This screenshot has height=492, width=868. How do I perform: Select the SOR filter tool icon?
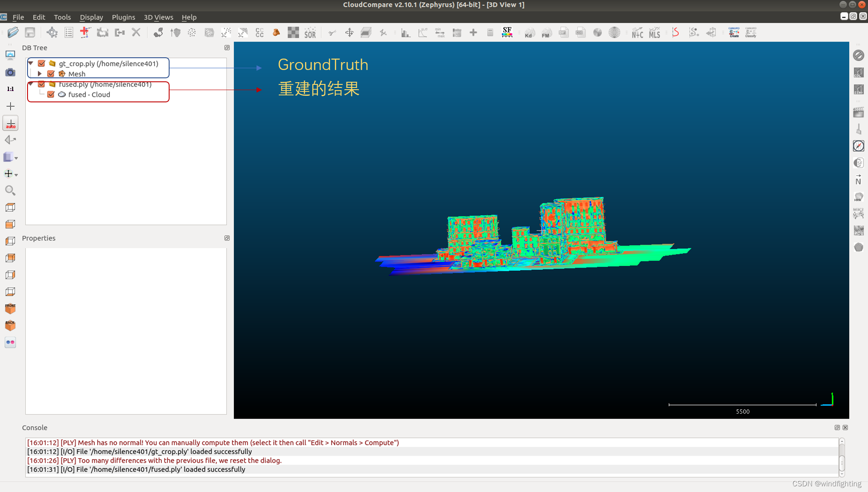tap(310, 32)
